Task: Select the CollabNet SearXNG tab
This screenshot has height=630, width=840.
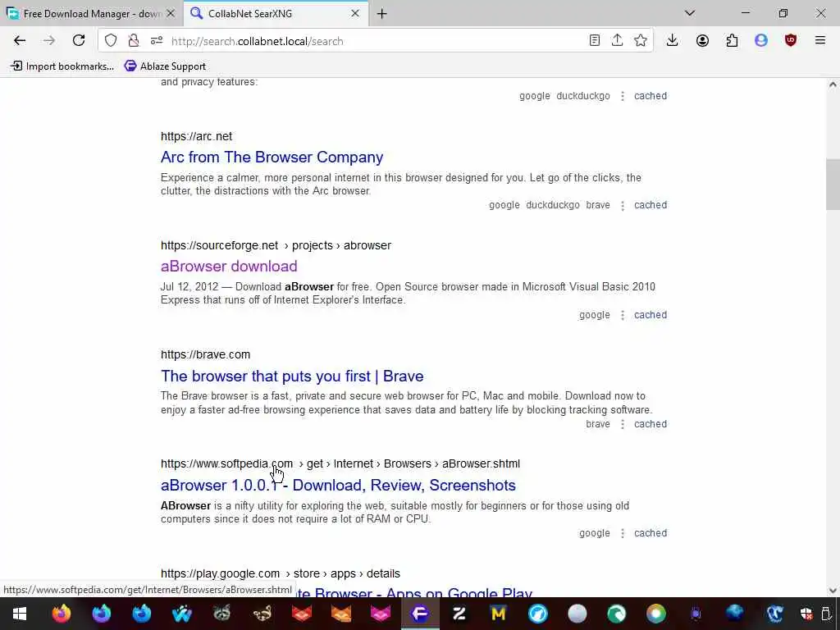Action: point(276,14)
